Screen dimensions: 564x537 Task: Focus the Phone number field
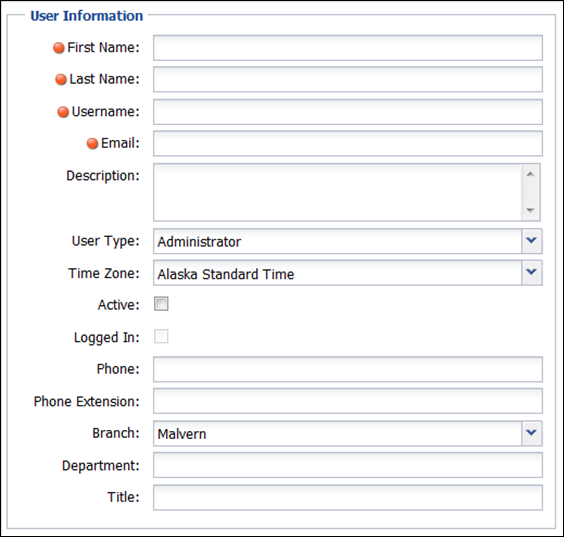click(x=348, y=369)
